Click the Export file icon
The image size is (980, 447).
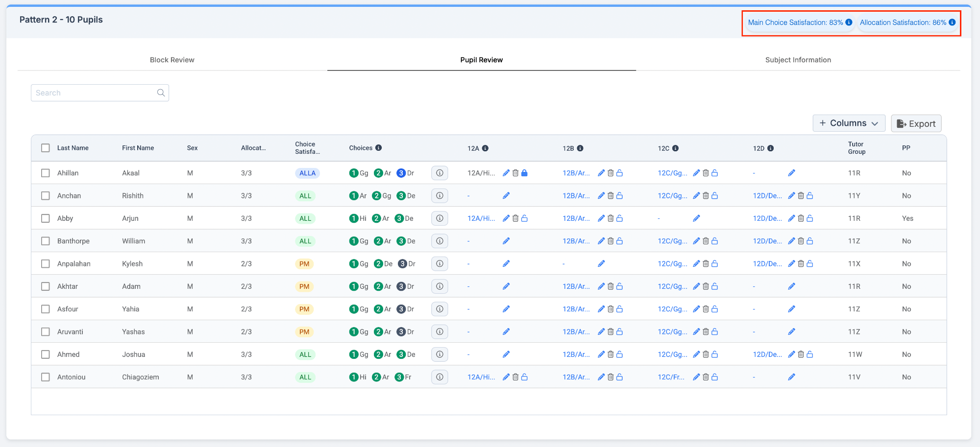pos(901,124)
